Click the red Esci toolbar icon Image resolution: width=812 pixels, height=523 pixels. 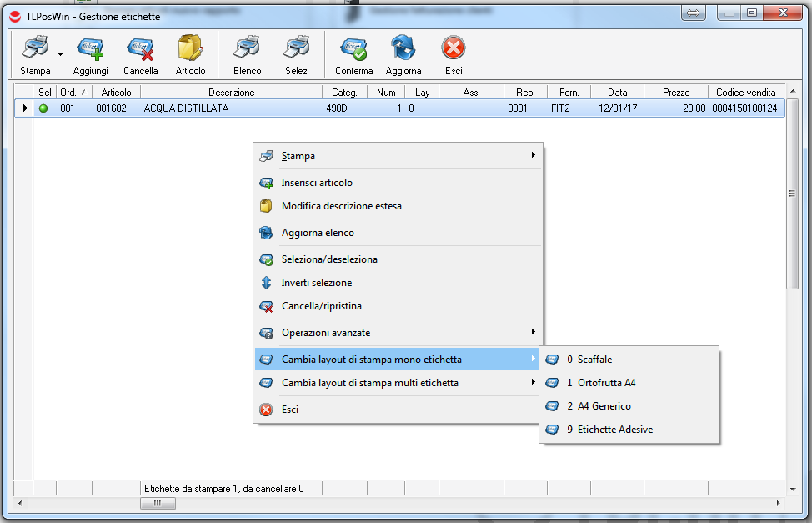click(454, 50)
